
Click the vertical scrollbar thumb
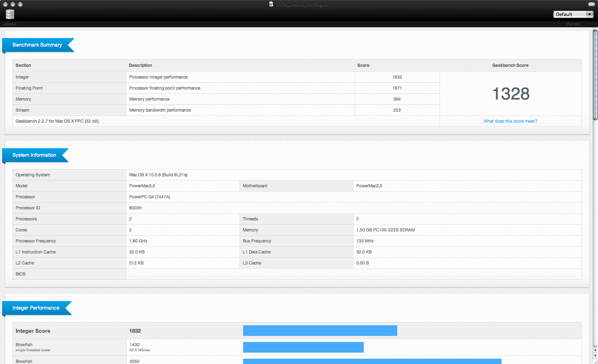(595, 75)
